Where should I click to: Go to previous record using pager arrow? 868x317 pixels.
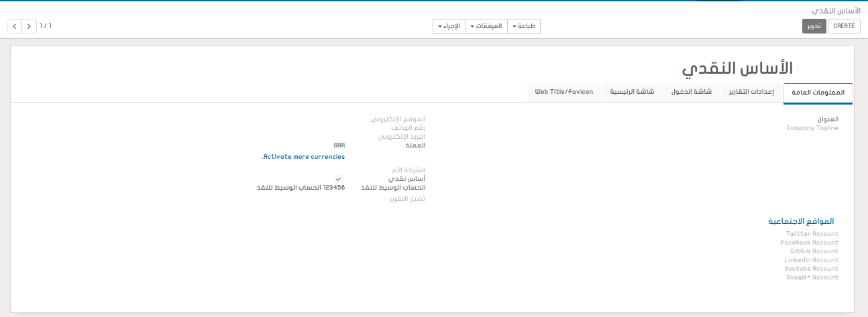(14, 26)
